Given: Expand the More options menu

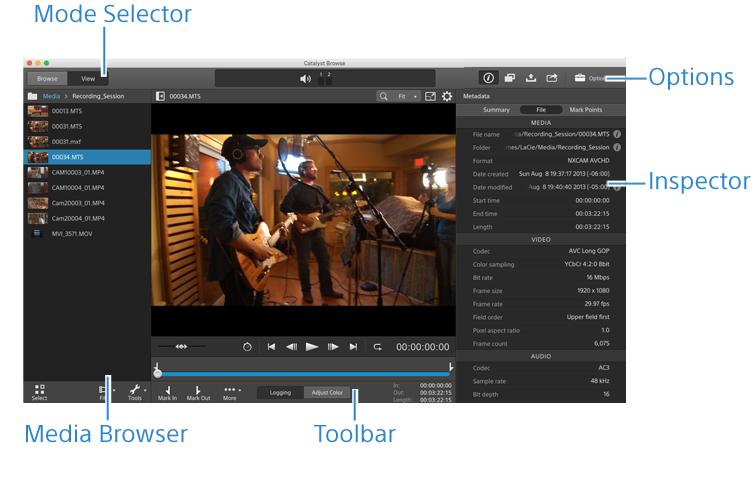Looking at the screenshot, I should pos(231,391).
